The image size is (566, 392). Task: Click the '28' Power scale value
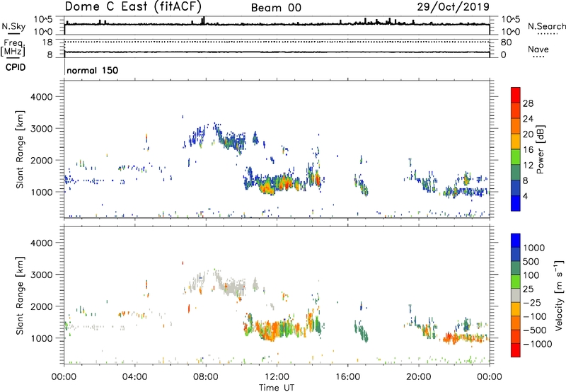528,103
